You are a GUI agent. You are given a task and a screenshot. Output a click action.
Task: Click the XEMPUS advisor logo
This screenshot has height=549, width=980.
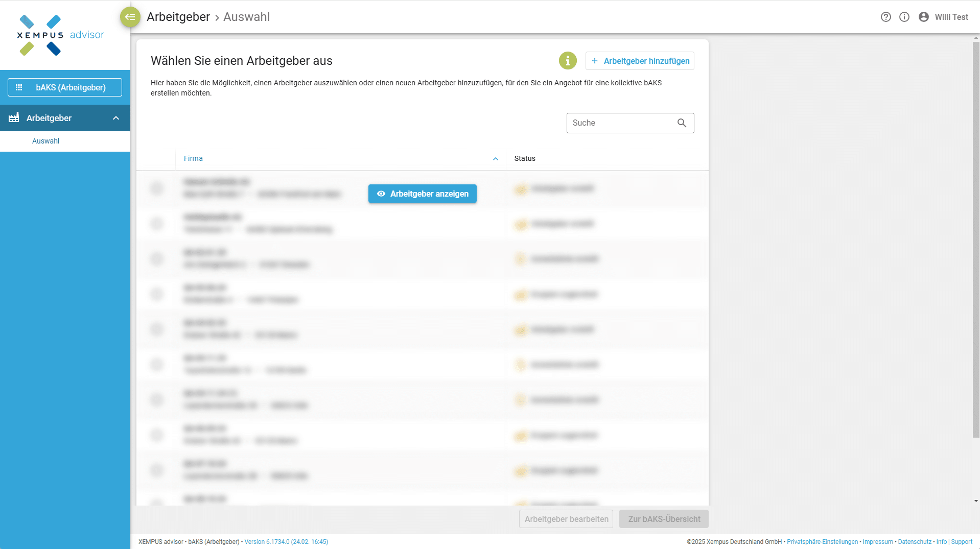[60, 35]
